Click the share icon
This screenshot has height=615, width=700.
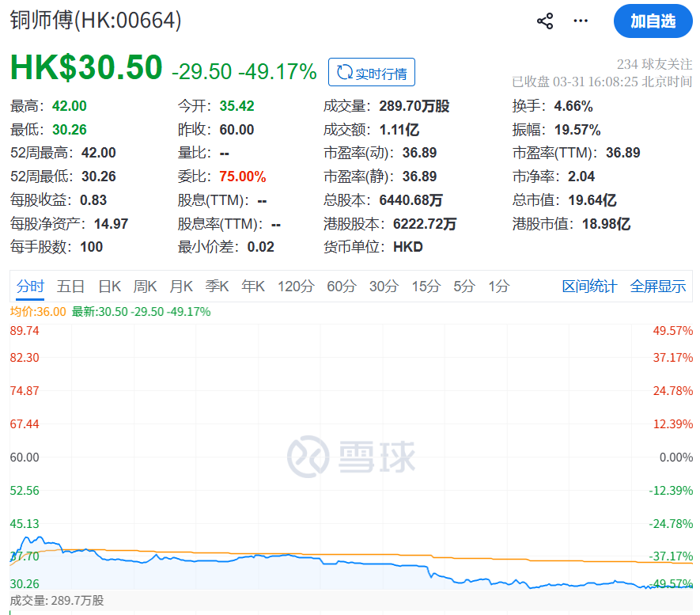(x=544, y=21)
